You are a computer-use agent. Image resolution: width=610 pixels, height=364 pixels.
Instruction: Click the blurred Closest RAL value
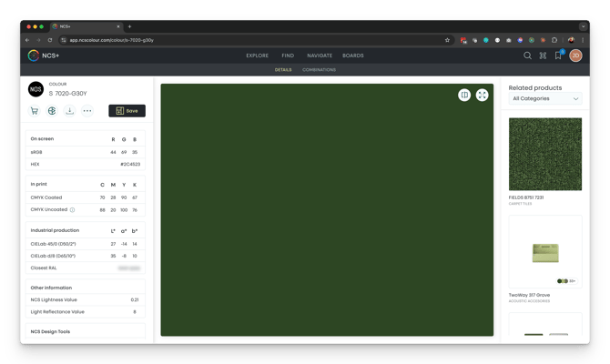point(128,268)
